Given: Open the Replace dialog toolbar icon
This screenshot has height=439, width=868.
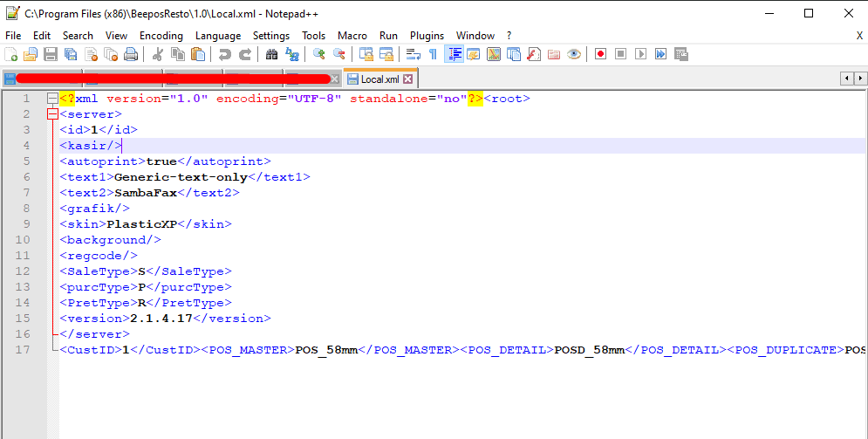Looking at the screenshot, I should pyautogui.click(x=291, y=54).
